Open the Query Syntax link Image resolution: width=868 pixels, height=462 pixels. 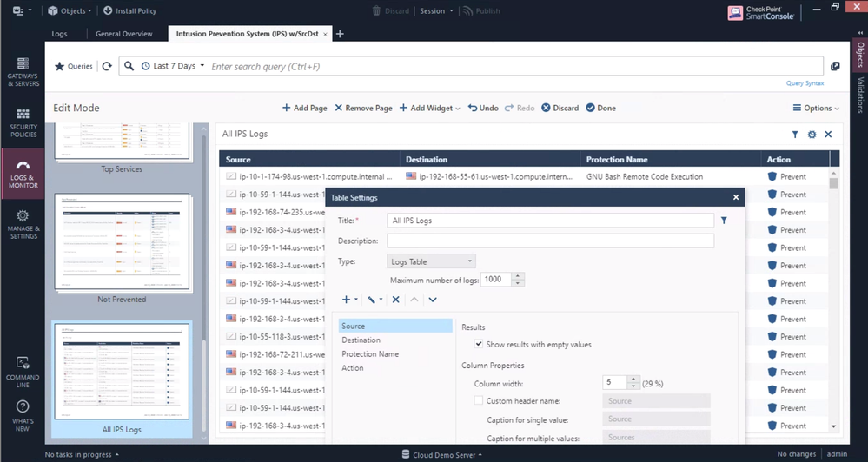805,83
